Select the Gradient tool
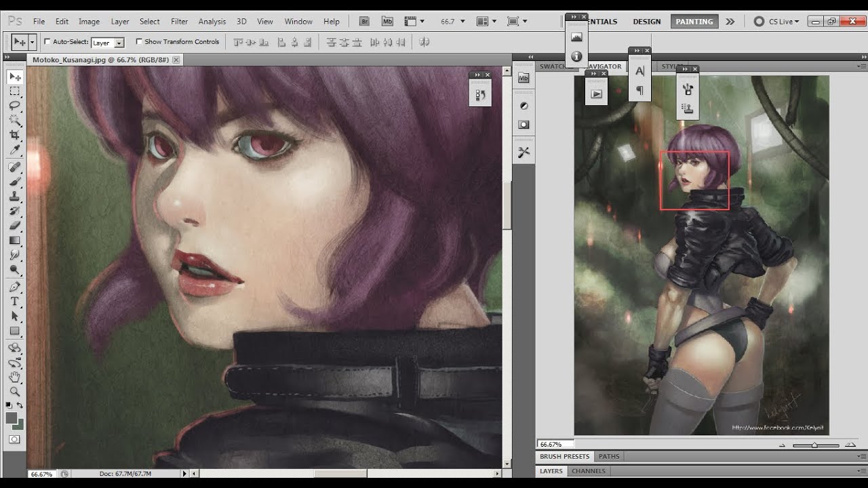Screen dimensions: 868x488 14,241
